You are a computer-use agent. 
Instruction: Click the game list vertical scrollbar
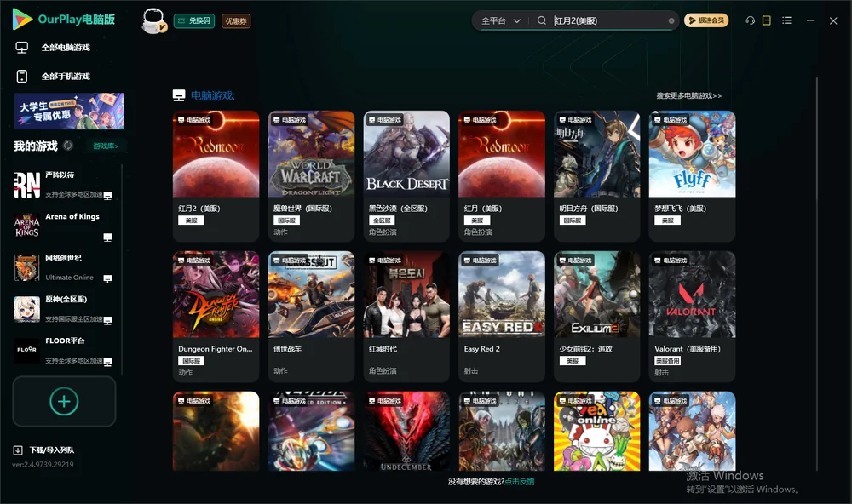pyautogui.click(x=817, y=274)
